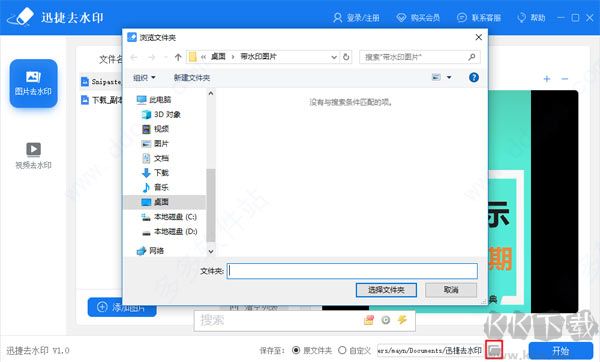Open dialog help question mark icon

pyautogui.click(x=474, y=78)
